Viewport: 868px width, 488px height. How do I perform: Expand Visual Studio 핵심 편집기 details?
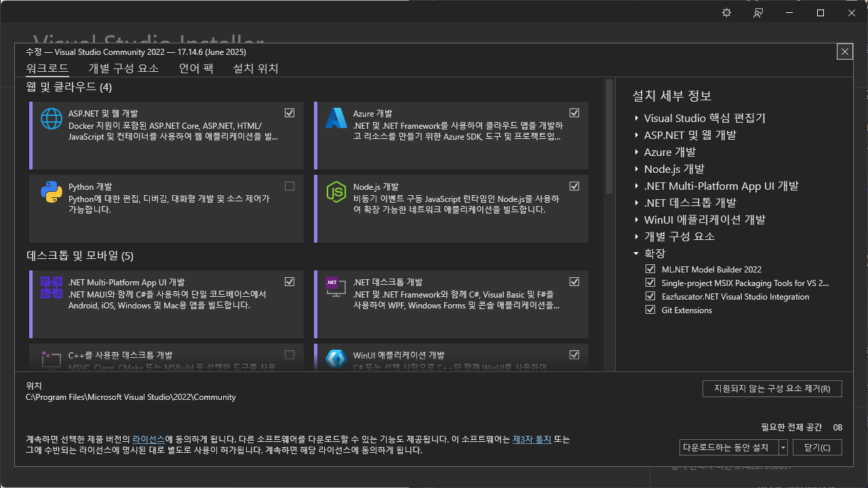(637, 118)
